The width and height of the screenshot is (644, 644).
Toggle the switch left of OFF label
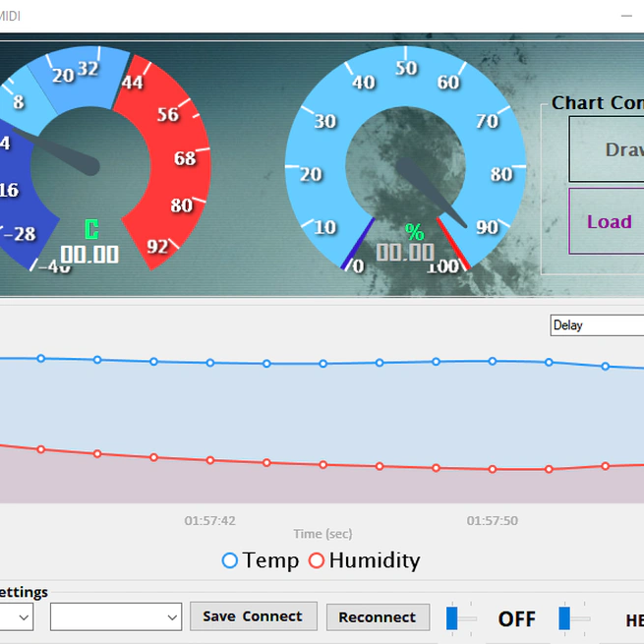460,618
